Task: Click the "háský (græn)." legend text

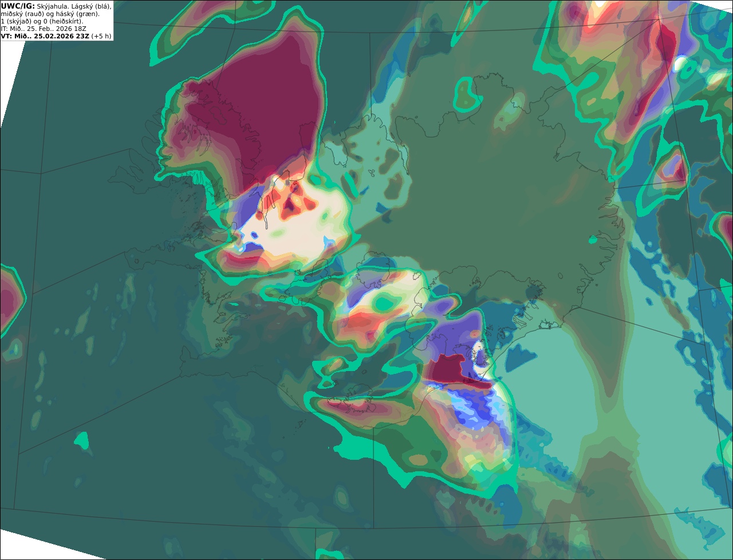Action: [79, 14]
